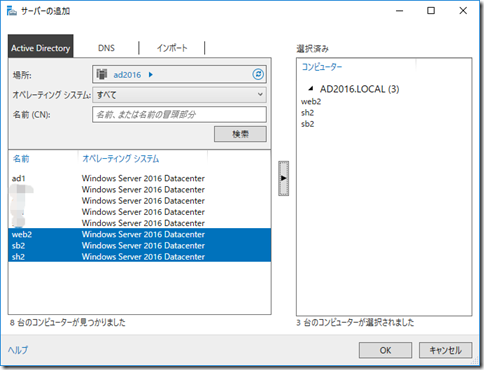Select web2 in the selected computers list
The image size is (484, 370).
tap(311, 102)
